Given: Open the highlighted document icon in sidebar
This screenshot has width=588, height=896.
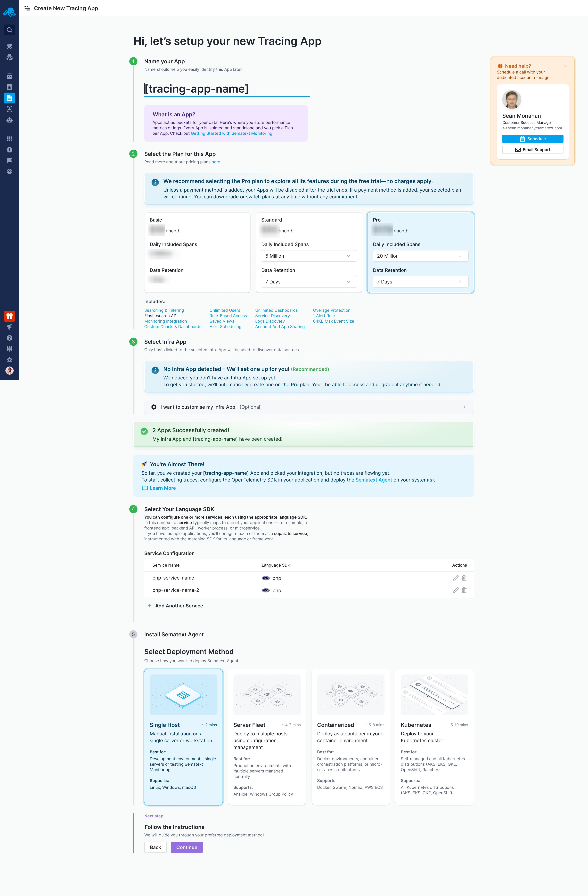Looking at the screenshot, I should [x=9, y=98].
